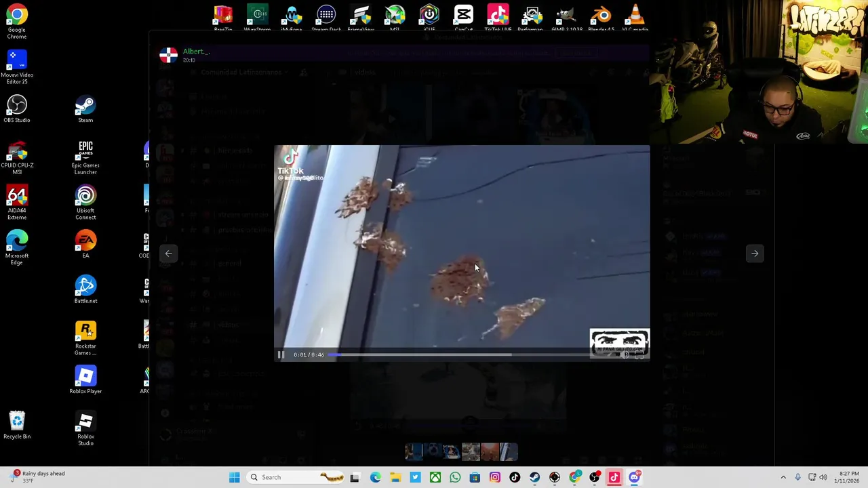Open iMyFone desktop shortcut
Image resolution: width=868 pixels, height=488 pixels.
click(292, 18)
